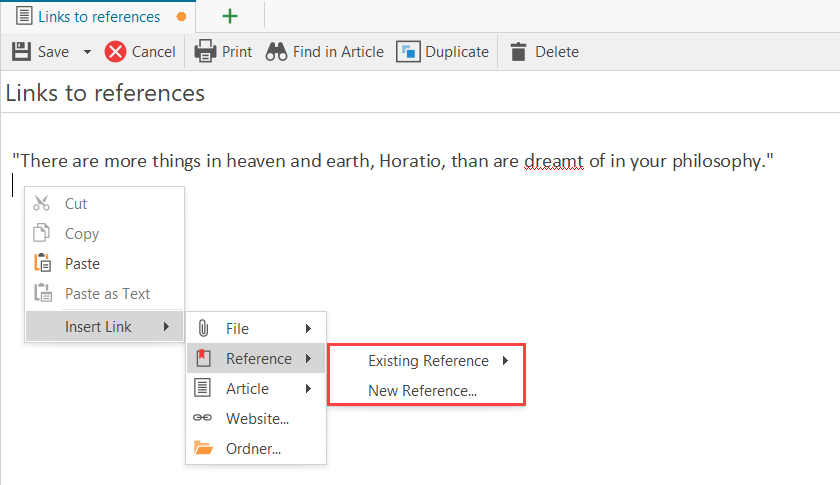Viewport: 840px width, 485px height.
Task: Expand Existing Reference submenu
Action: click(428, 361)
